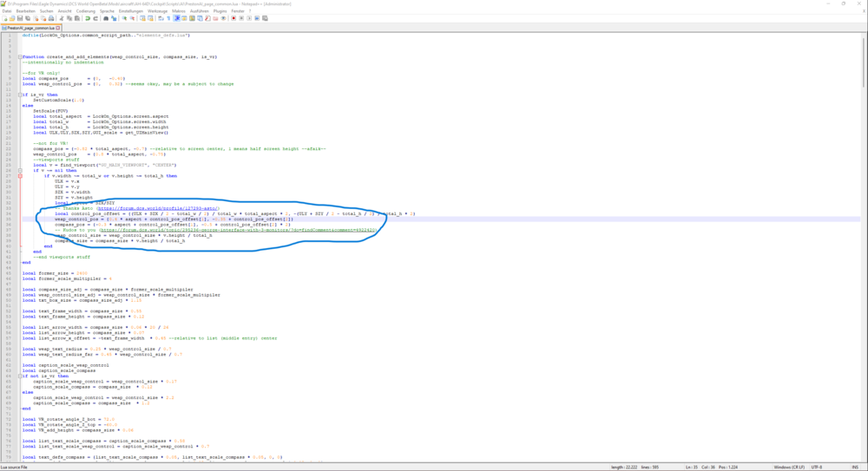The width and height of the screenshot is (868, 471).
Task: Open the Function List toolbar icon
Action: click(207, 18)
